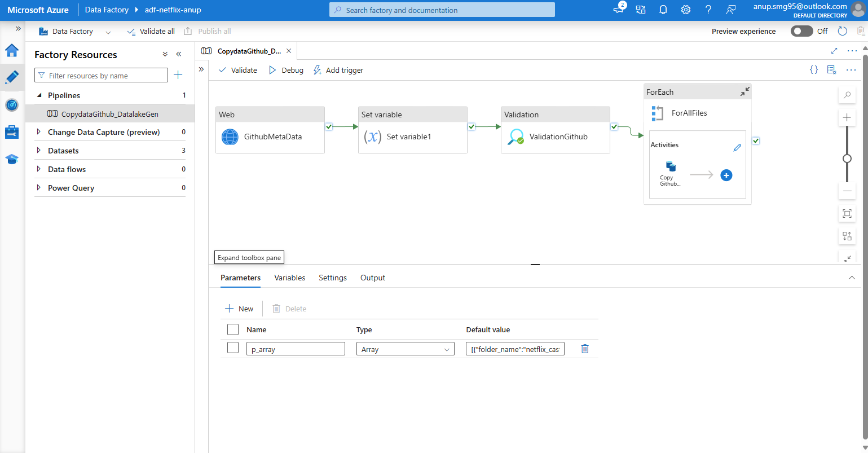The image size is (868, 453).
Task: Switch to the Variables tab
Action: click(x=289, y=278)
